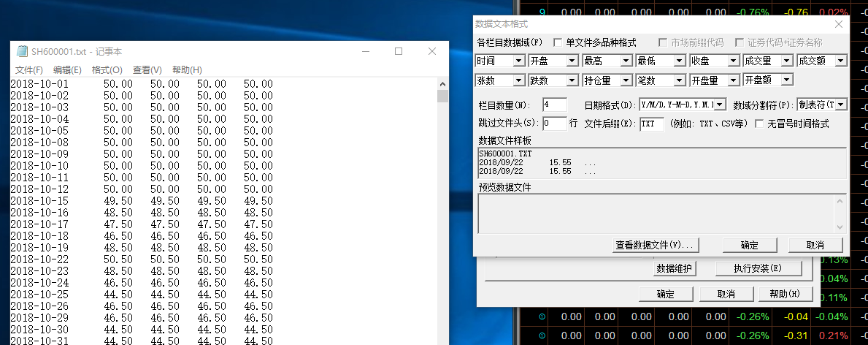
Task: Open the 日期格式 dropdown list
Action: click(x=720, y=105)
